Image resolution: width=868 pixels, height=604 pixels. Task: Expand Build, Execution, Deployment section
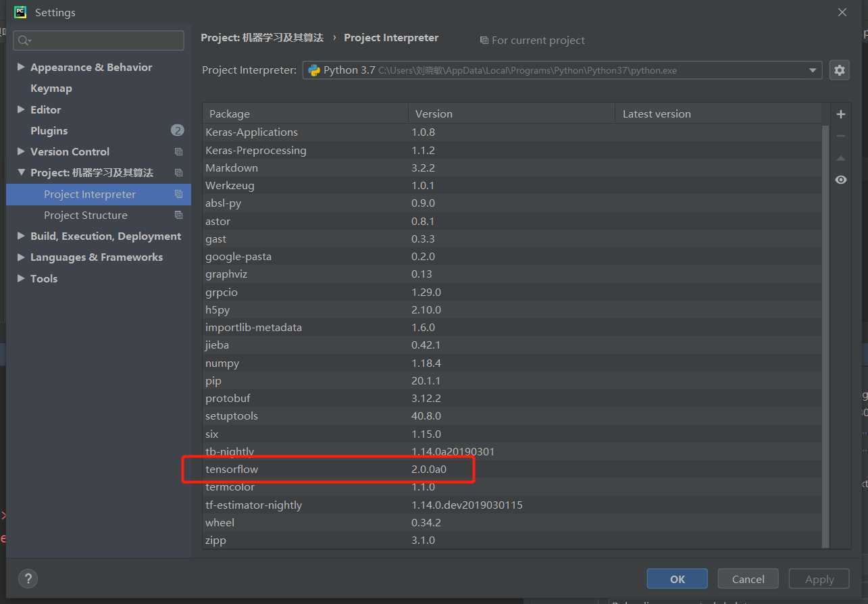coord(21,236)
